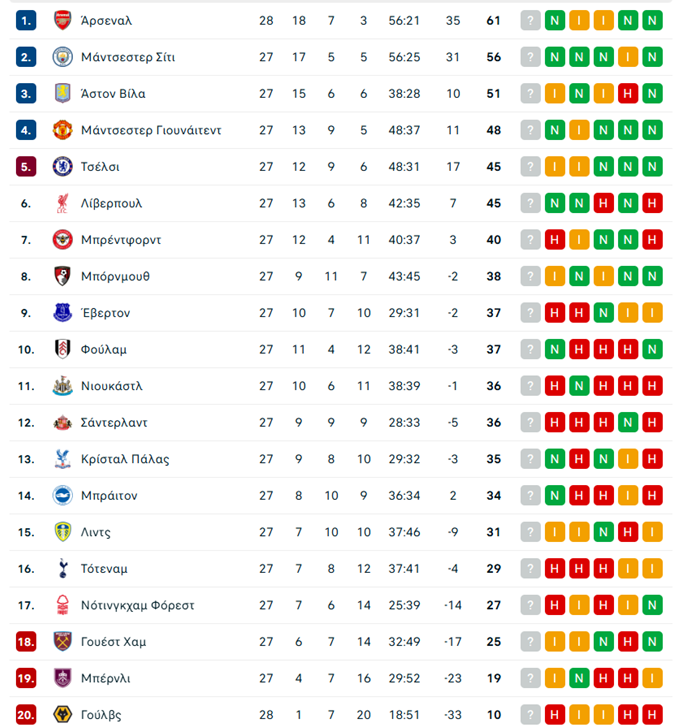The image size is (673, 727).
Task: Click the Arsenal club crest
Action: point(62,20)
